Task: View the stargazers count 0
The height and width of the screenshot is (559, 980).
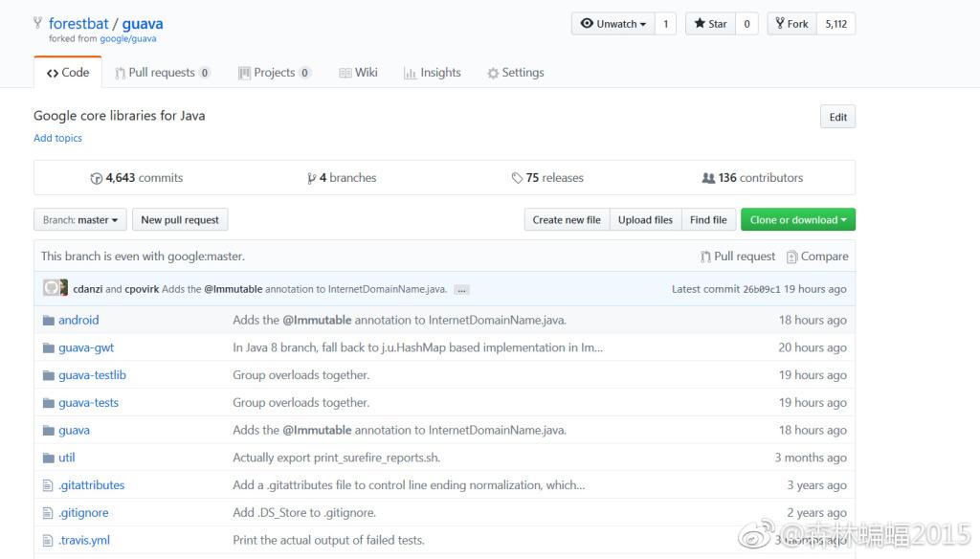Action: click(x=746, y=24)
